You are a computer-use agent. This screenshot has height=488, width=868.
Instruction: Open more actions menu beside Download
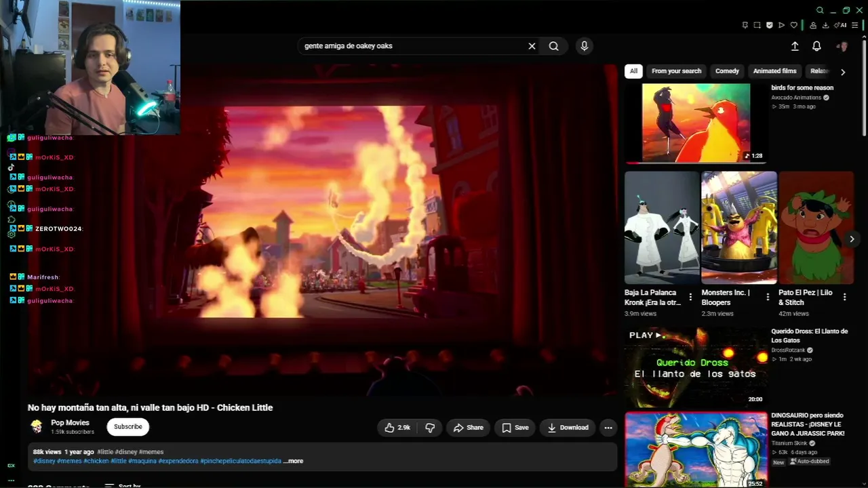(x=608, y=428)
